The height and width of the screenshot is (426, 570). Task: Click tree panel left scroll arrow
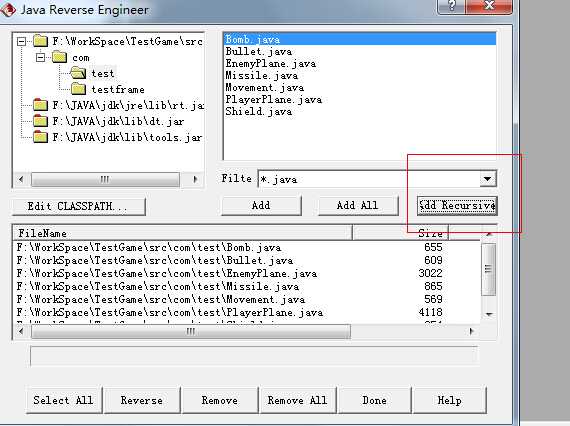pyautogui.click(x=21, y=179)
